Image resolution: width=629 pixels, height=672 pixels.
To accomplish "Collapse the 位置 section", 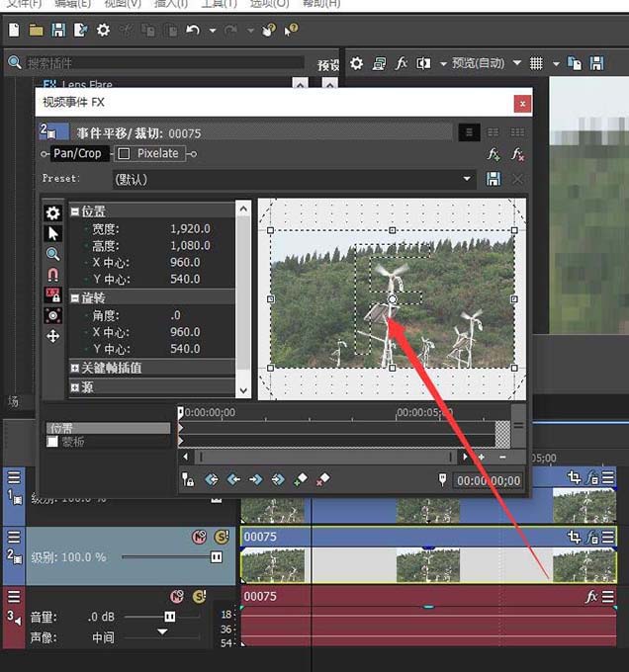I will 75,211.
